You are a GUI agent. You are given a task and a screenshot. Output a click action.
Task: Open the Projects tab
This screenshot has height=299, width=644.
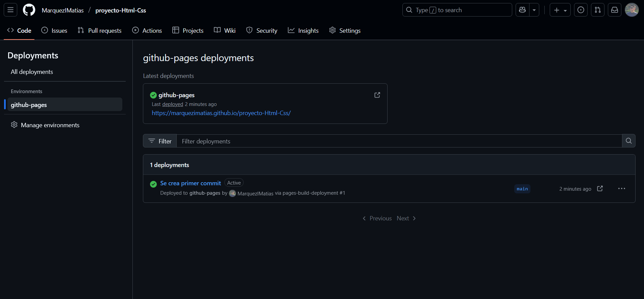click(x=188, y=30)
